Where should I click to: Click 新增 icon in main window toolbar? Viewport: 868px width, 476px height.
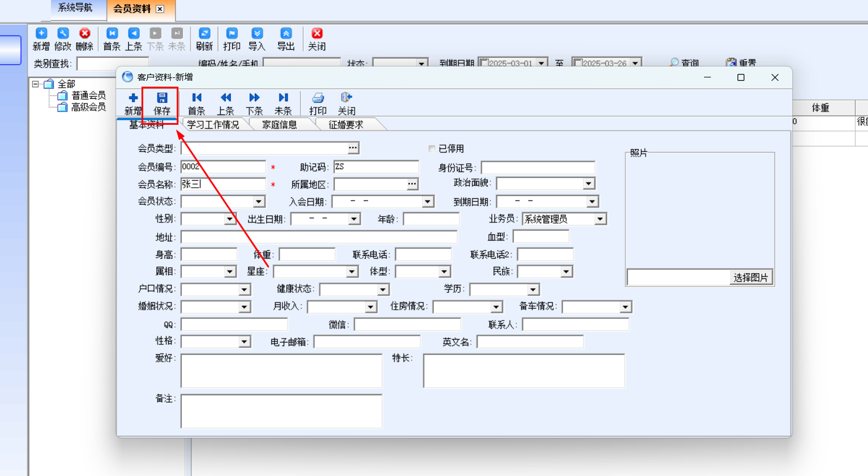tap(41, 34)
